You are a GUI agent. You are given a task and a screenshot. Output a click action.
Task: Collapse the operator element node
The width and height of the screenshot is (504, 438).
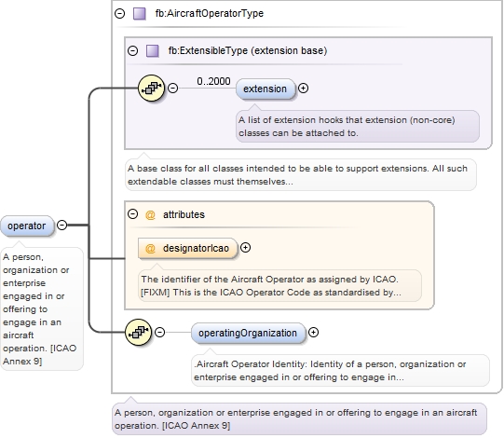62,225
